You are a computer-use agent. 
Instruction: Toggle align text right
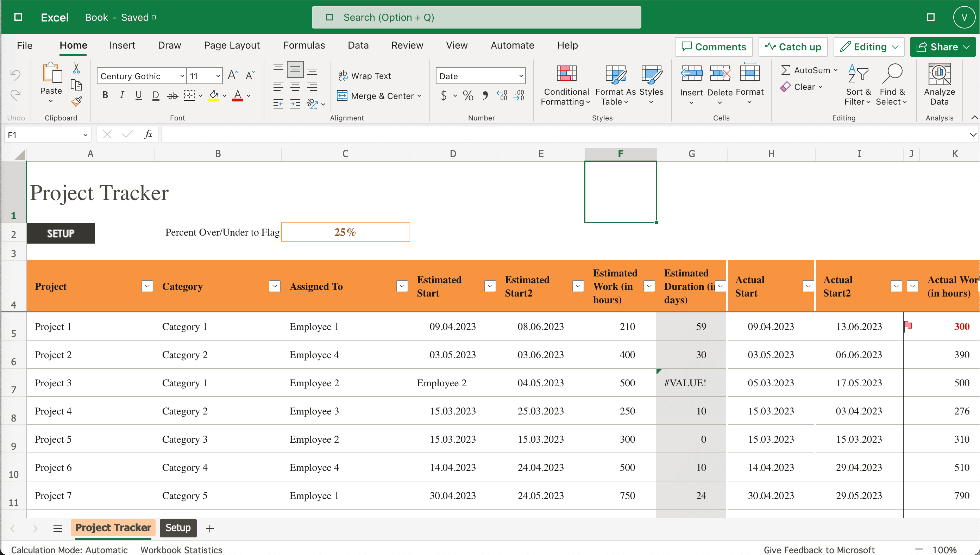(312, 87)
